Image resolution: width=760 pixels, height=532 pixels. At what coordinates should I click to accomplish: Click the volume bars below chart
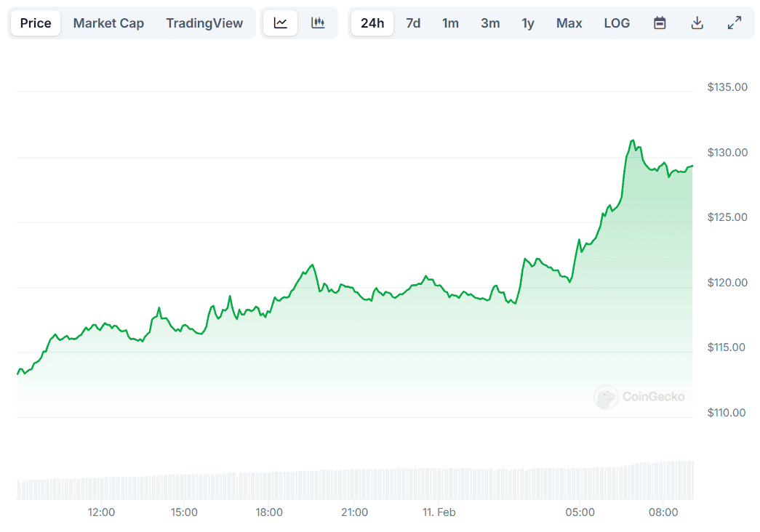[355, 484]
